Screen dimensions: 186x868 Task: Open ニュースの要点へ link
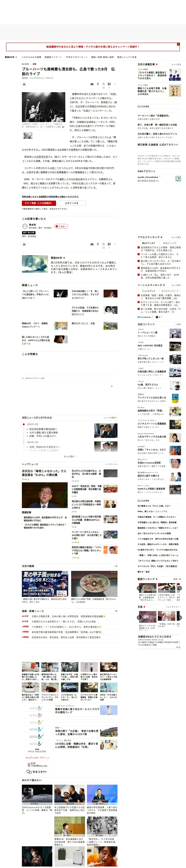coord(110,418)
